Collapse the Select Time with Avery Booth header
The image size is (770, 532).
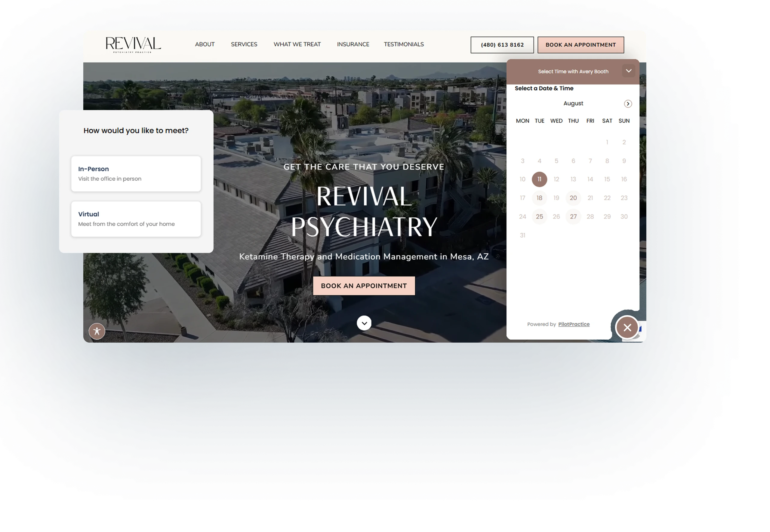628,71
